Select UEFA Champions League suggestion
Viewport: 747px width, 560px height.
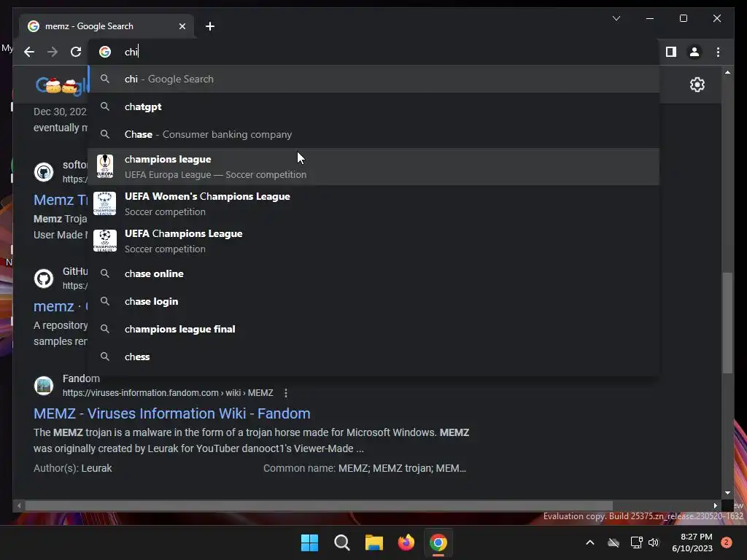[x=373, y=241]
